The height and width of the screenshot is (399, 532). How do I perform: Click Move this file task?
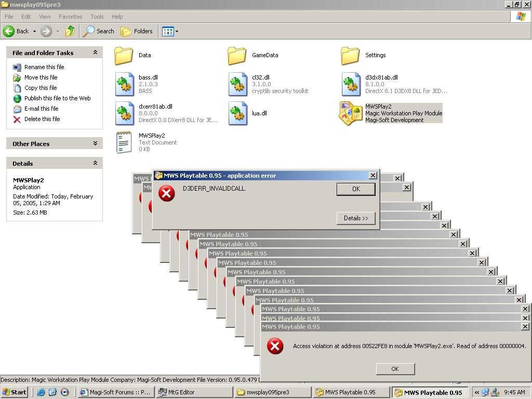point(41,77)
